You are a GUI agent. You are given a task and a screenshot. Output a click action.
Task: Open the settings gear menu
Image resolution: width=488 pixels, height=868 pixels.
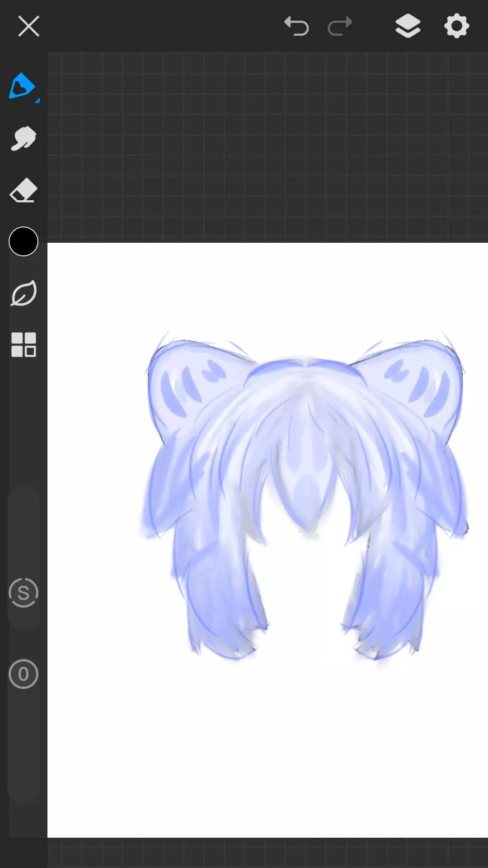[457, 26]
